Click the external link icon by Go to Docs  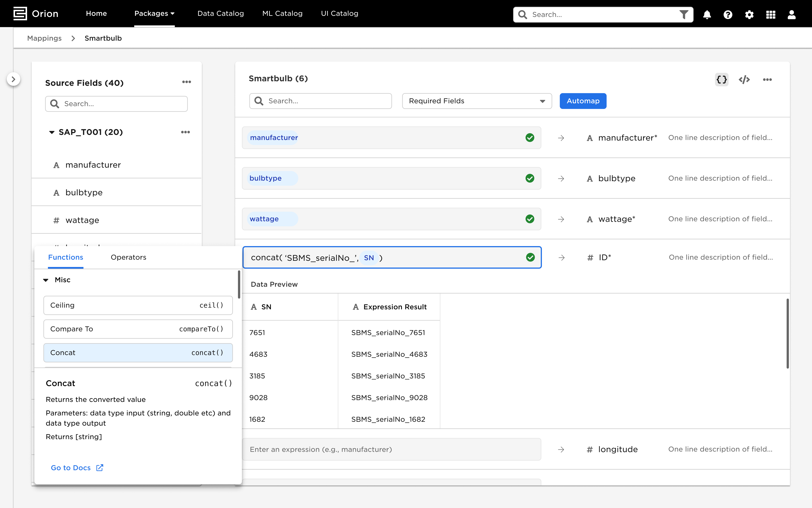coord(100,468)
